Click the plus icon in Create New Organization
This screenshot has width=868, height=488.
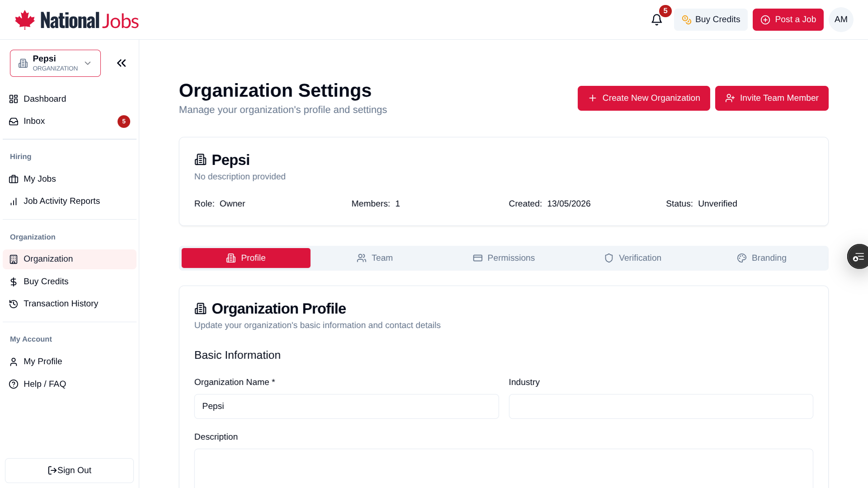point(593,98)
